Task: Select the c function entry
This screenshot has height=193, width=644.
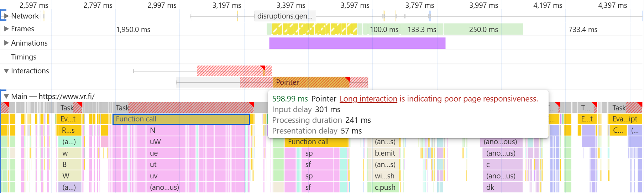Action: 503,165
